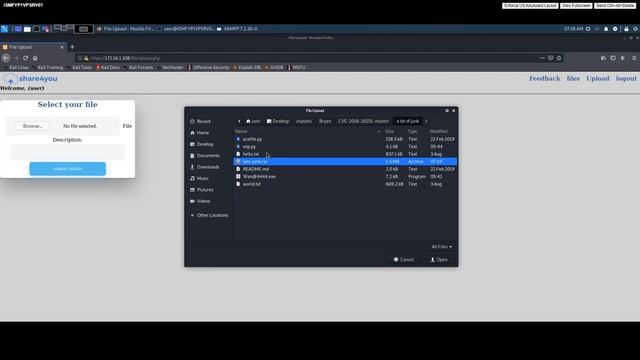Open the Offensive Security bookmark
Screen dimensions: 640x360
pos(209,67)
